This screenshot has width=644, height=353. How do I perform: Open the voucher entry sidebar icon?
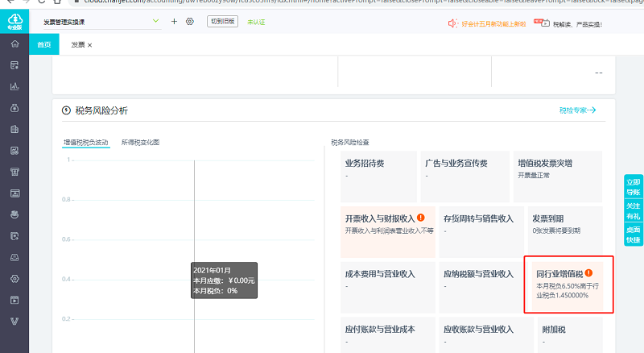tap(14, 65)
